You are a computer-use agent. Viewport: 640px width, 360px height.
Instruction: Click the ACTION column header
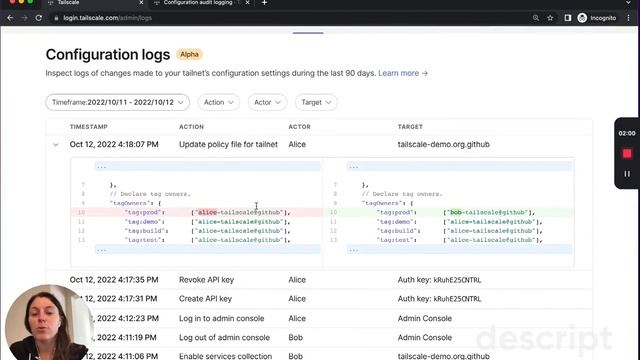[191, 127]
